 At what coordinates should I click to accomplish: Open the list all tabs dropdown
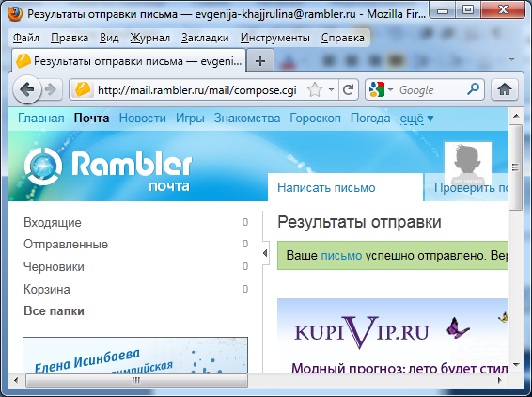coord(511,60)
